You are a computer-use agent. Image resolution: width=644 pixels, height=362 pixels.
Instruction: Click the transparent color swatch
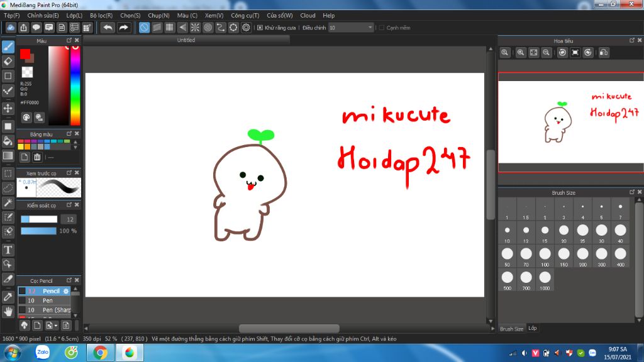click(x=27, y=72)
